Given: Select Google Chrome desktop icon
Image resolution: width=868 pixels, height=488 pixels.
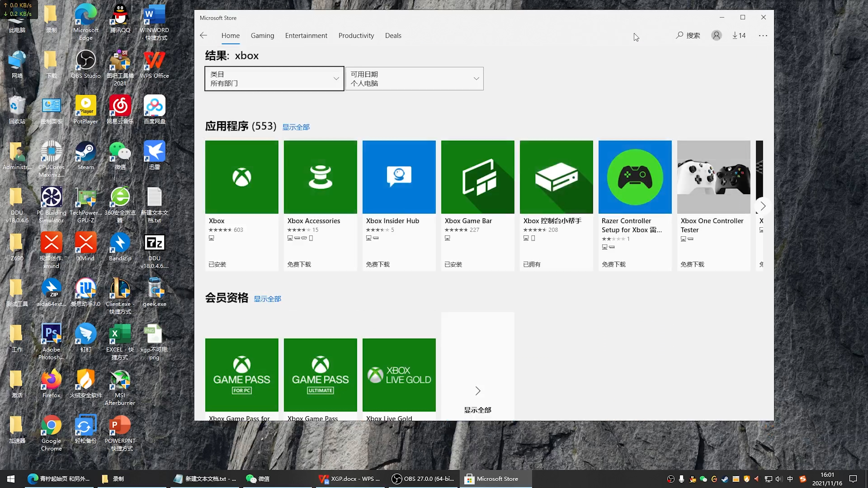Looking at the screenshot, I should 51,433.
